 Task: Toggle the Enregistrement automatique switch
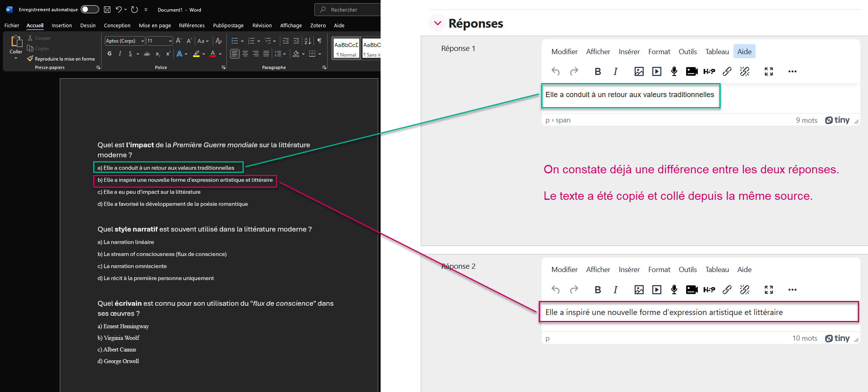click(x=90, y=10)
